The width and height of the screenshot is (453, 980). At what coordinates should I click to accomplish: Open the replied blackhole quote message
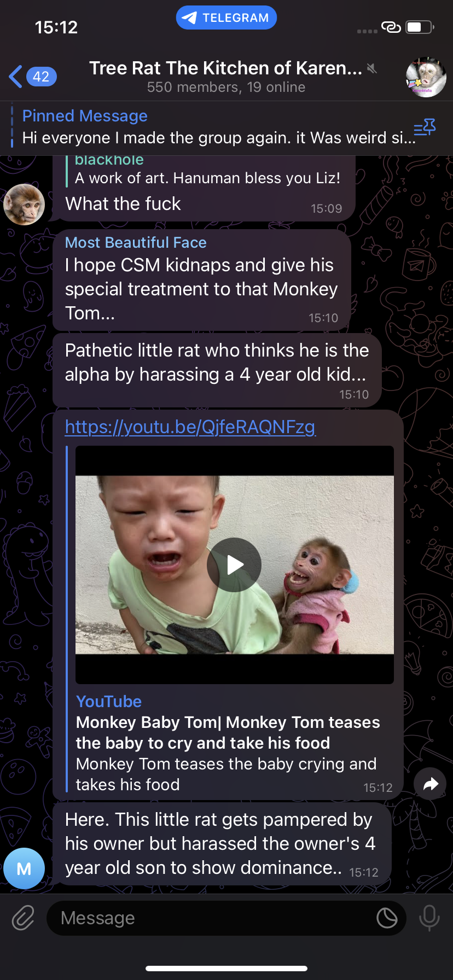[207, 171]
